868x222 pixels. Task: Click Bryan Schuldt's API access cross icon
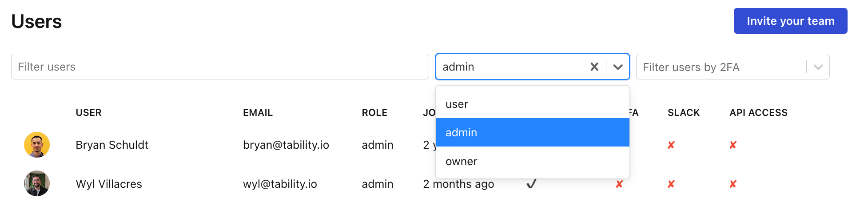[733, 145]
